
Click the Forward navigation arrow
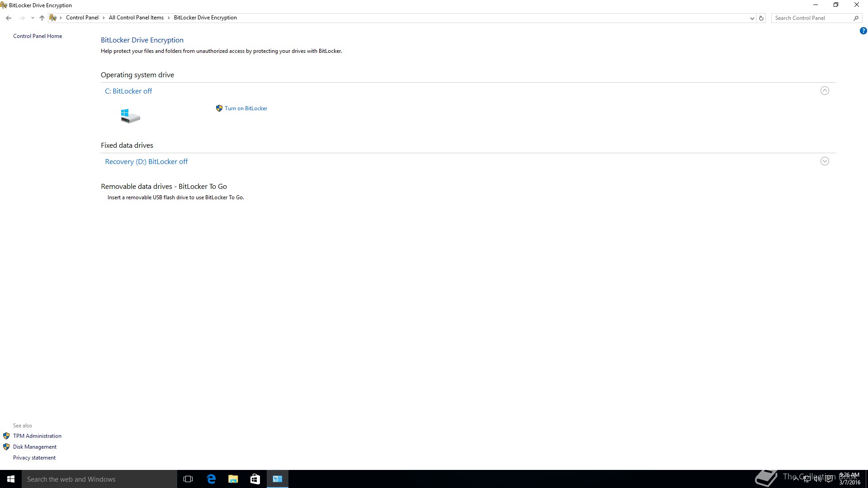coord(22,18)
